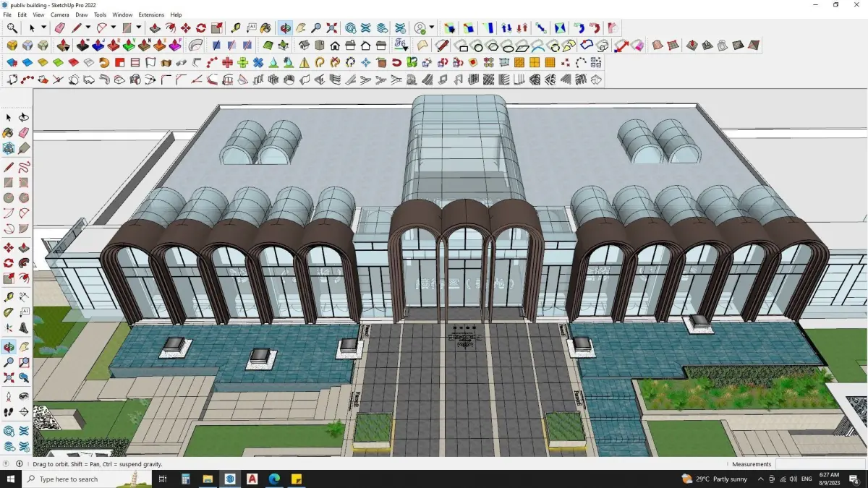Select the Arc tool in top toolbar
Image resolution: width=868 pixels, height=488 pixels.
[x=102, y=28]
